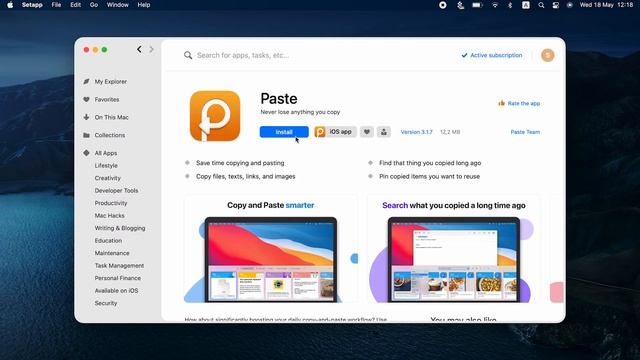640x360 pixels.
Task: Click the Version 3.1.7 link
Action: point(416,132)
